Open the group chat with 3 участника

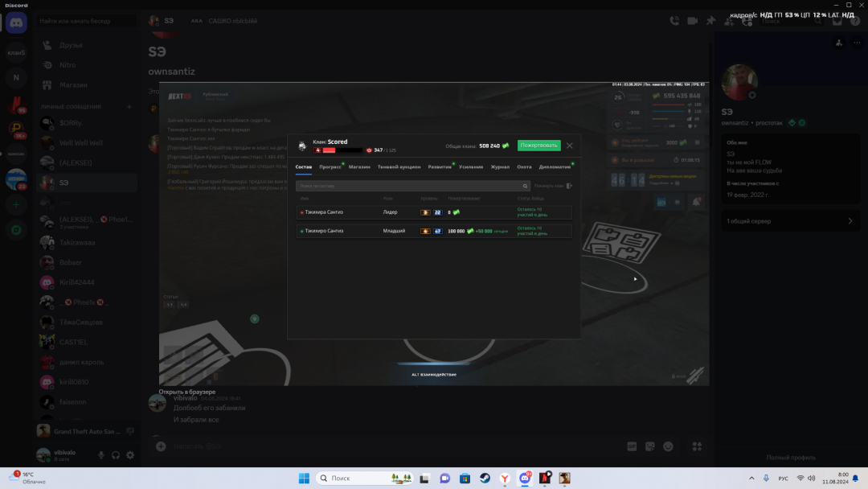click(86, 222)
